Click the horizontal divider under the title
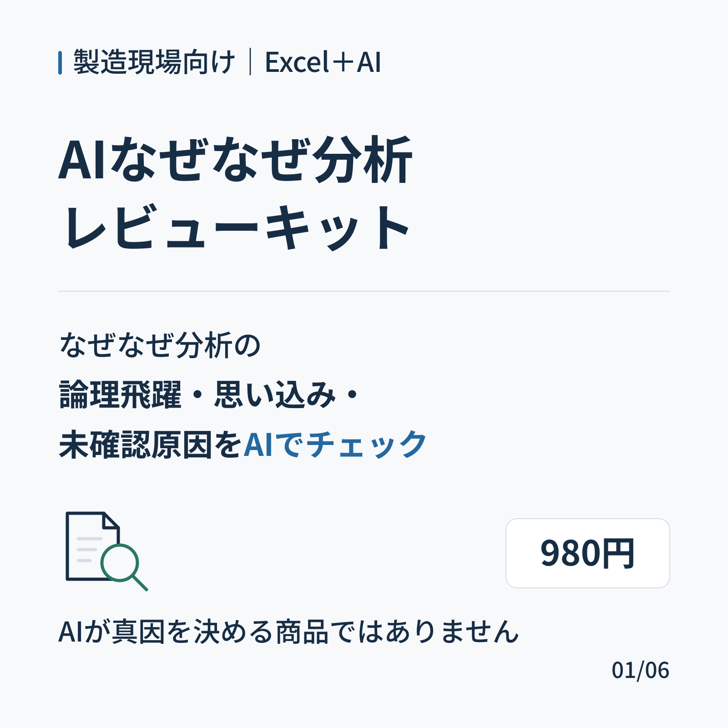 [x=364, y=291]
